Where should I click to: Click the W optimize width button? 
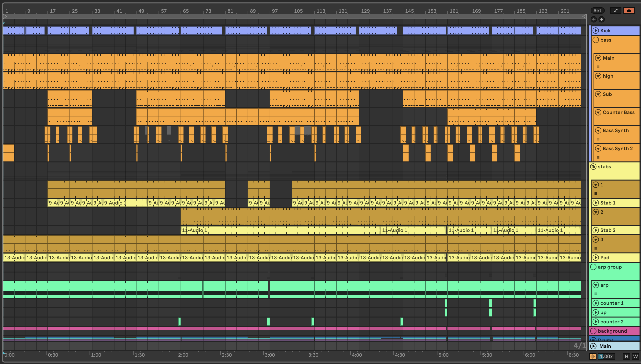pos(635,356)
